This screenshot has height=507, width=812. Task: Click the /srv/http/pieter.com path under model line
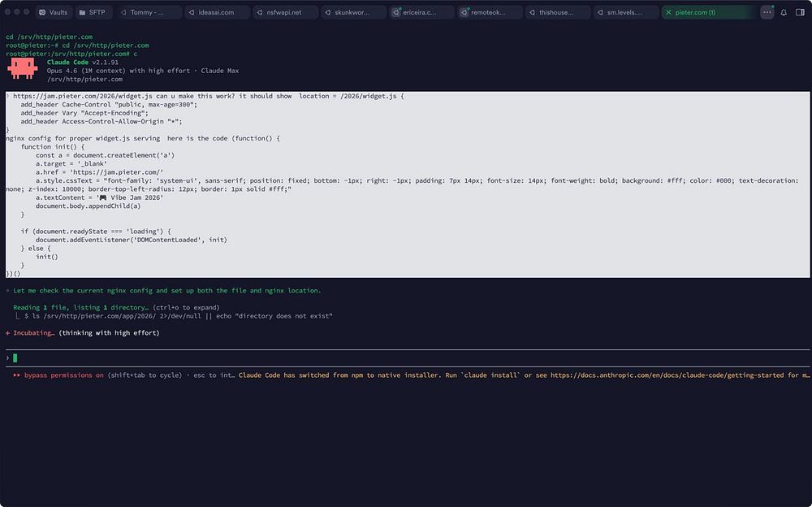pos(84,80)
